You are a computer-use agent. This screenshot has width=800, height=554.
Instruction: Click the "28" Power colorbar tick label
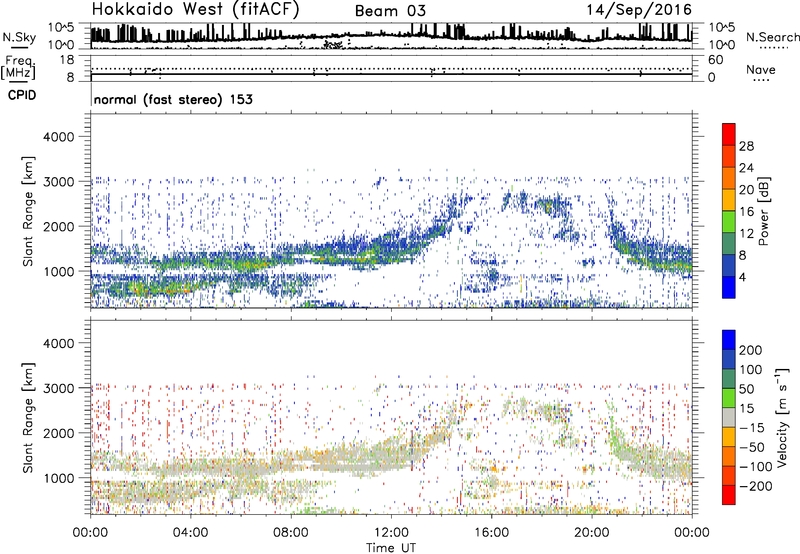click(746, 146)
